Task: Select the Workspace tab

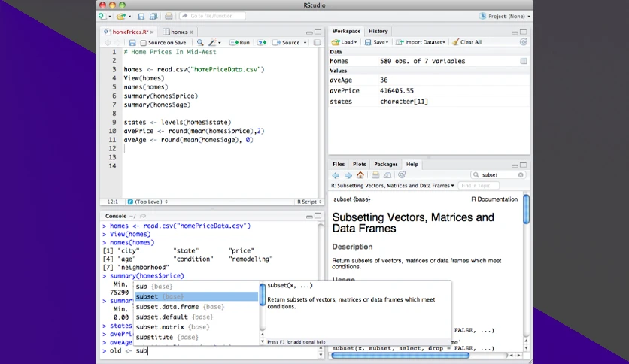Action: coord(346,31)
